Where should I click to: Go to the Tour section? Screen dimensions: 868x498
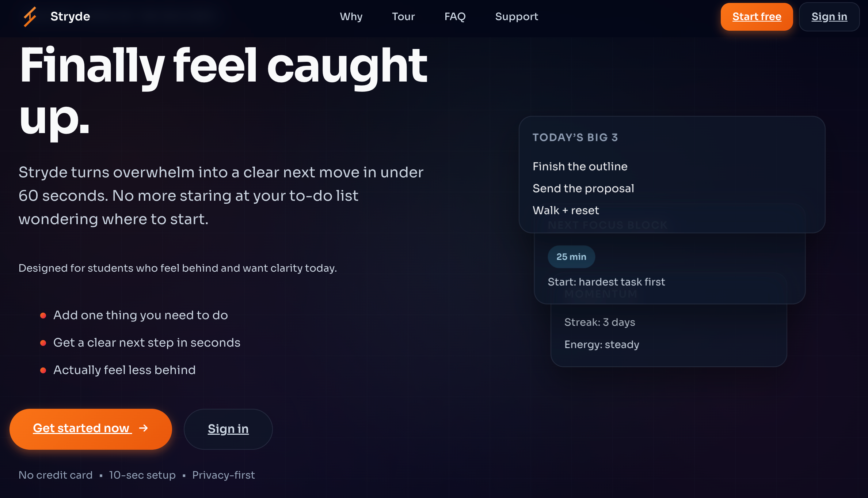click(403, 17)
